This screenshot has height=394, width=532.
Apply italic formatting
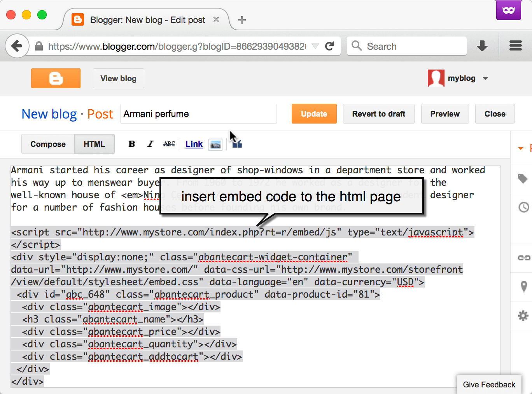tap(150, 144)
